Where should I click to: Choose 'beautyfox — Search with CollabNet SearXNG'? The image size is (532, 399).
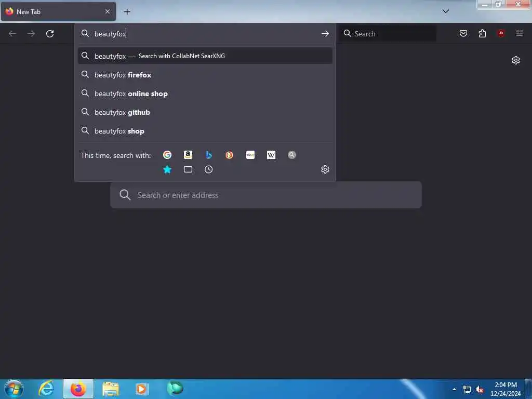205,56
